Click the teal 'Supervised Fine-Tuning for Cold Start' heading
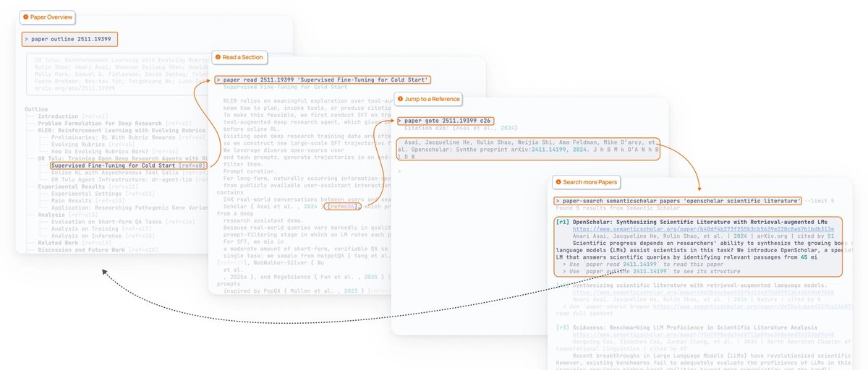868x370 pixels. (x=286, y=87)
